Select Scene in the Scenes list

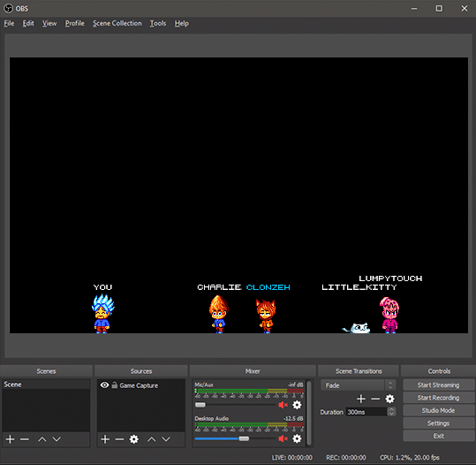[x=46, y=385]
